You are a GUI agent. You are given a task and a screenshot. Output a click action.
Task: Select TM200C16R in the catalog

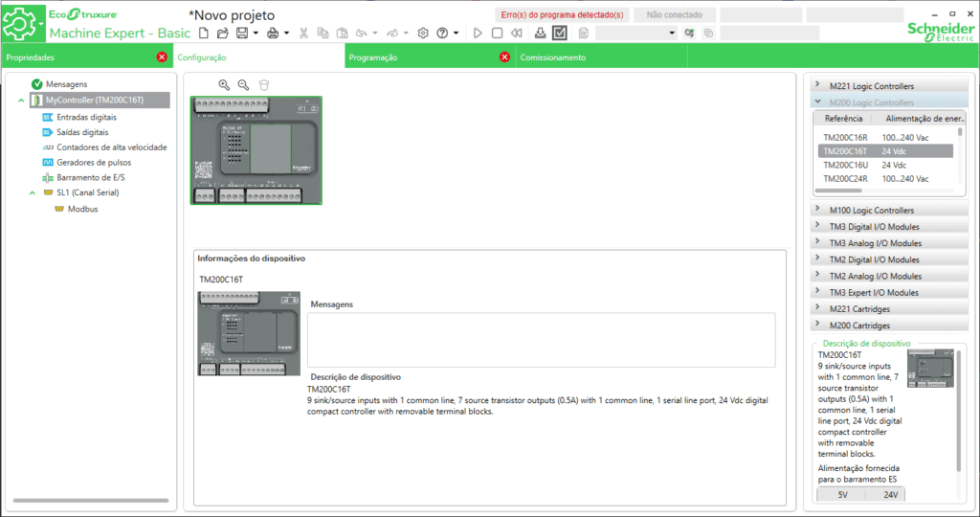[885, 138]
